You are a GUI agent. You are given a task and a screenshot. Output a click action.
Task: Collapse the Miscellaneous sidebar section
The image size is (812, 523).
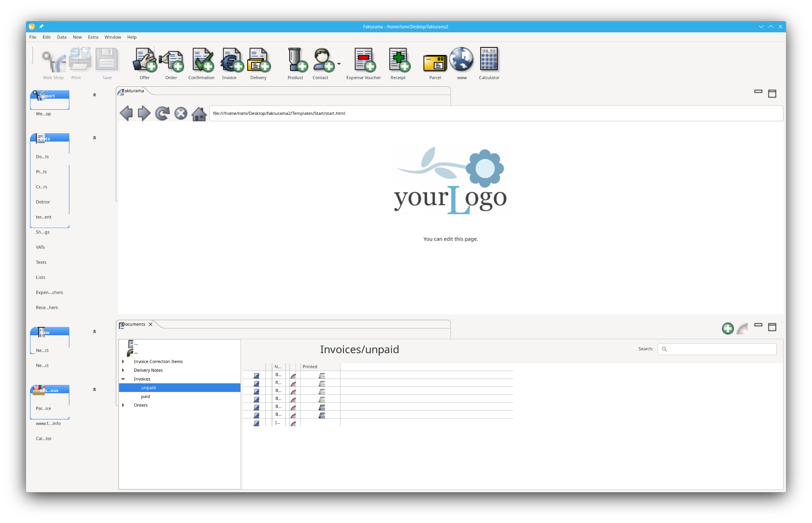pos(95,389)
